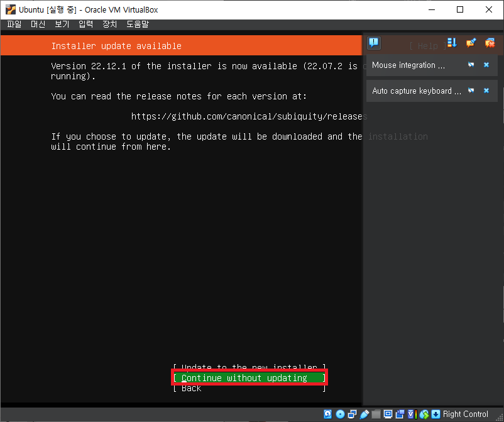504x422 pixels.
Task: Select Continue without updating
Action: (x=249, y=377)
